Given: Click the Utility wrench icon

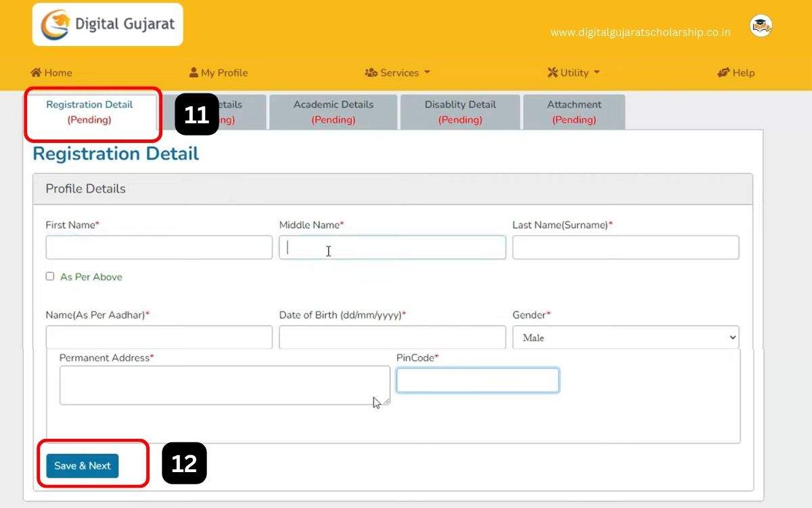Looking at the screenshot, I should tap(554, 72).
